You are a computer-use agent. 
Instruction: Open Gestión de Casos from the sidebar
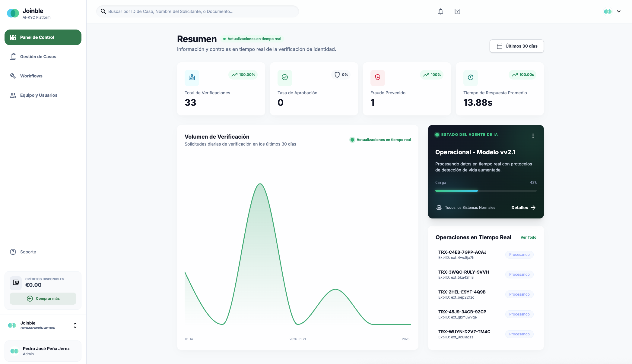click(x=38, y=57)
